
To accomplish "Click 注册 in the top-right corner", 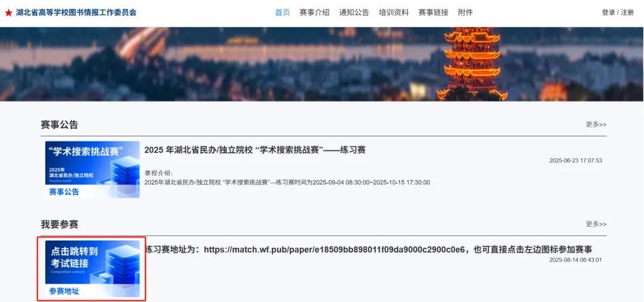I will 627,13.
